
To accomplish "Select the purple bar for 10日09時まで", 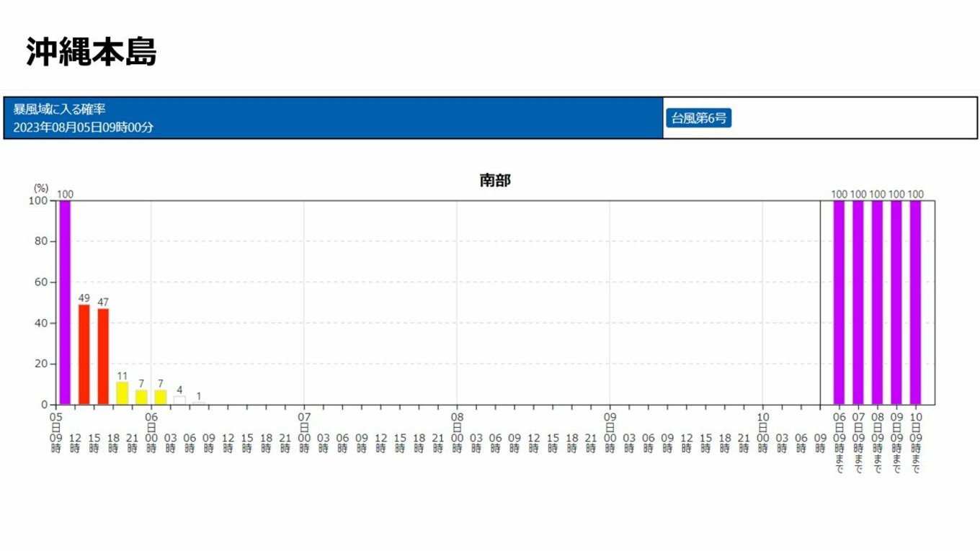I will 915,303.
